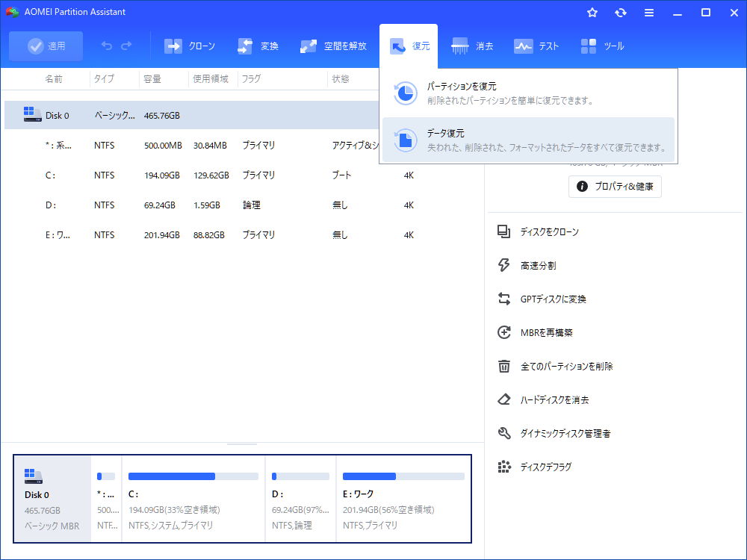Screen dimensions: 747x560
Task: Click the star favorite icon in title bar
Action: [592, 13]
